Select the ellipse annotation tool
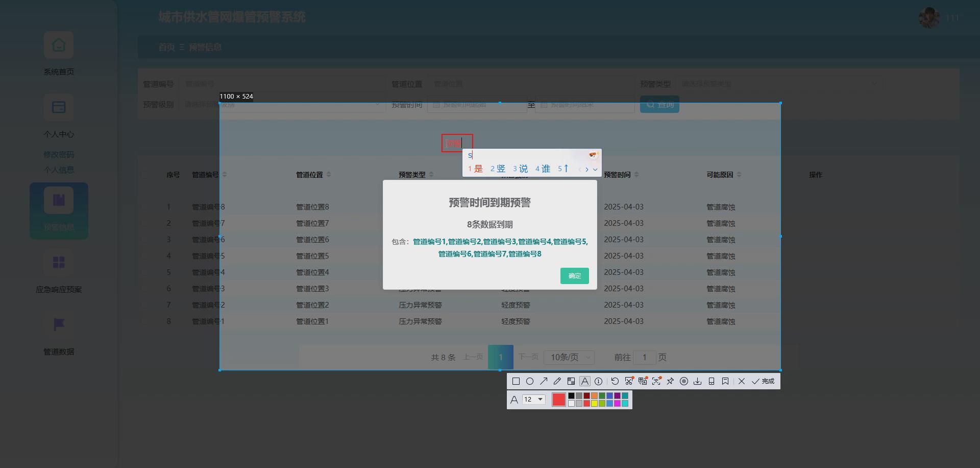980x468 pixels. click(530, 381)
